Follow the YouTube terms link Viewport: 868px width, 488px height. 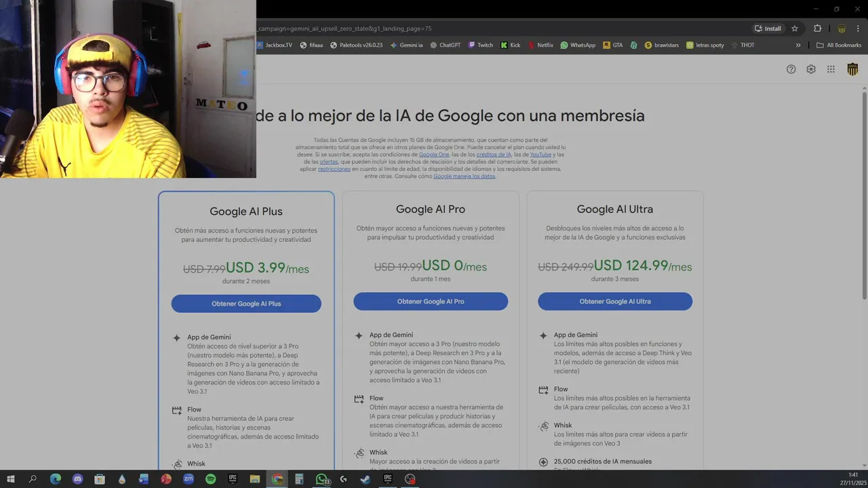540,155
